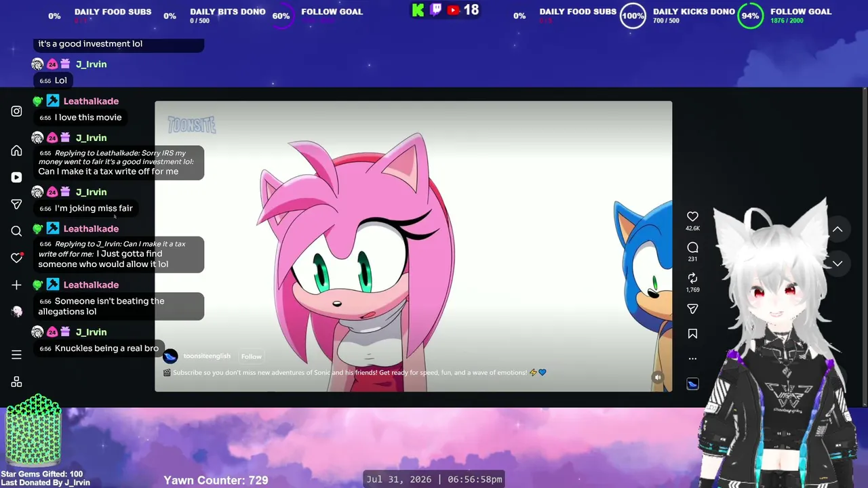868x488 pixels.
Task: Click the hammer moderator badge above "Someone isn't beating"
Action: coord(53,285)
